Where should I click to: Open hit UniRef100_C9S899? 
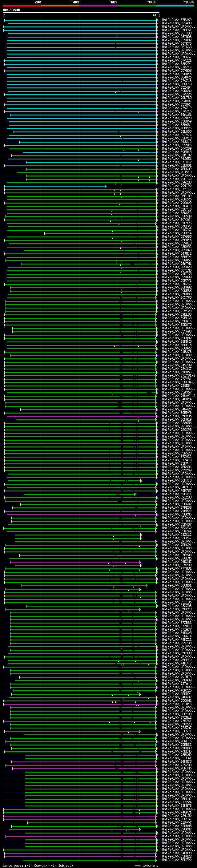click(176, 277)
